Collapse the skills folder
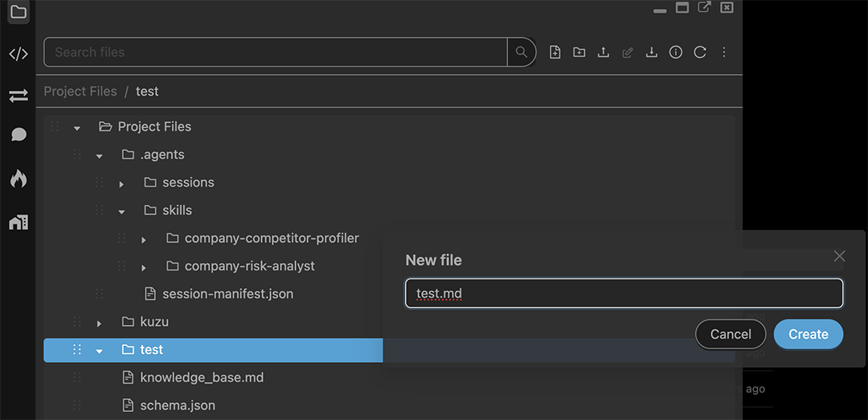The height and width of the screenshot is (420, 868). click(121, 211)
